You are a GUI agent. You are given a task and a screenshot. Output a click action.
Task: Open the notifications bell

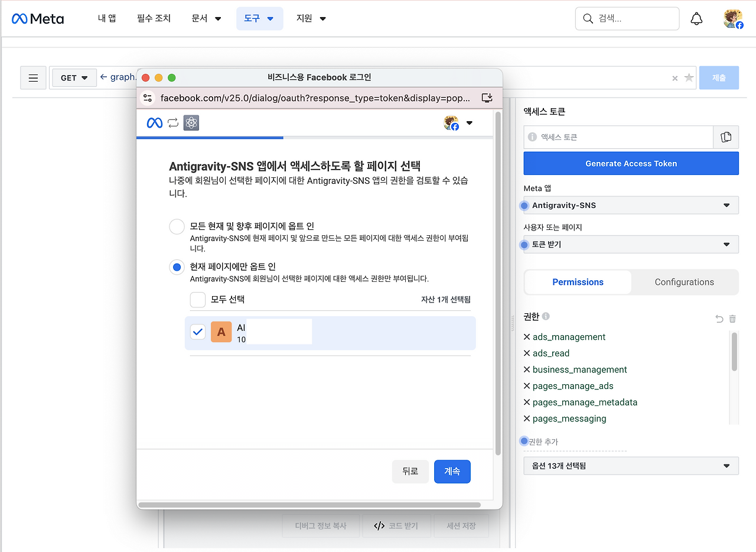pyautogui.click(x=697, y=19)
